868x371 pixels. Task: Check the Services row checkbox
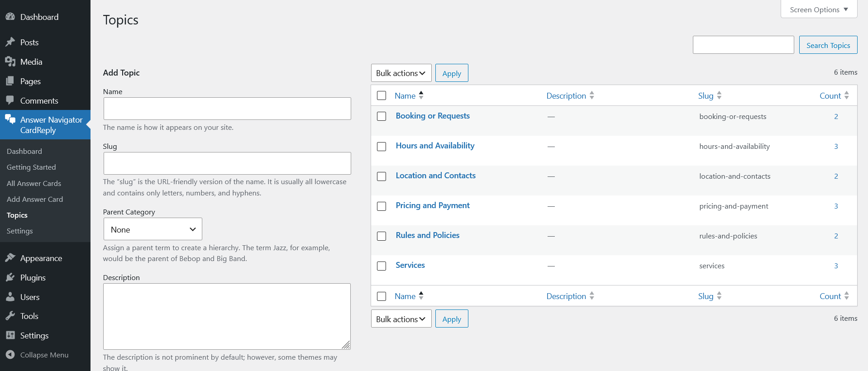tap(382, 266)
